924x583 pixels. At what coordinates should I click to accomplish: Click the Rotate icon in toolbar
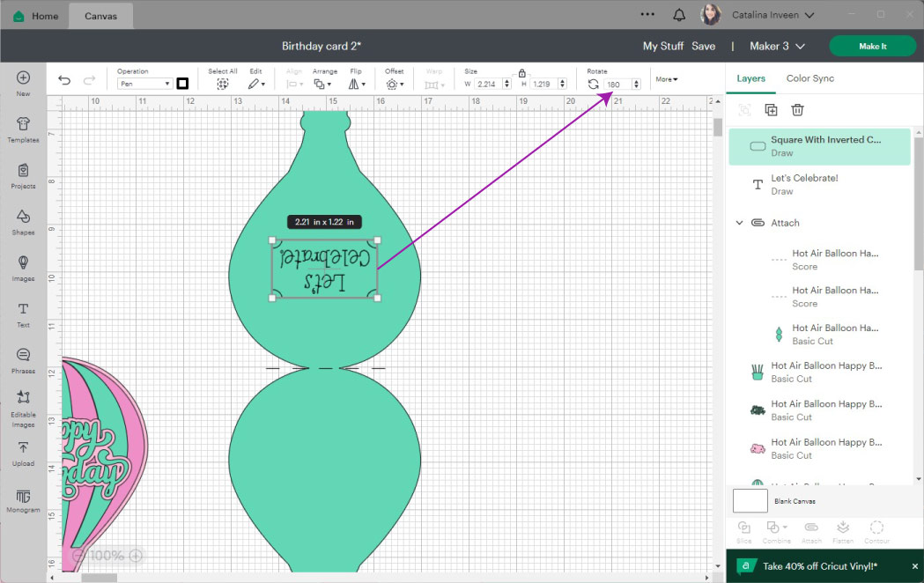click(x=593, y=85)
